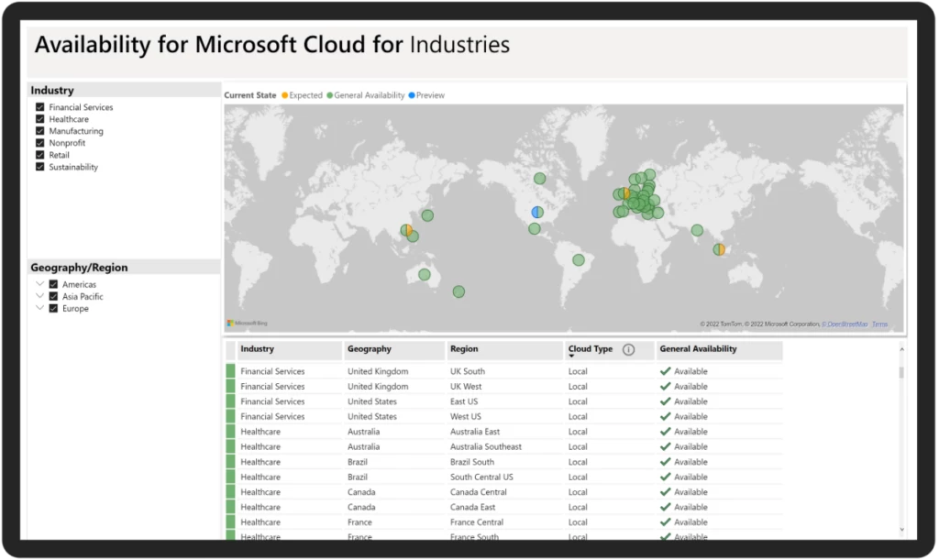Viewport: 939px width, 560px height.
Task: Expand the Europe region list
Action: click(x=39, y=308)
